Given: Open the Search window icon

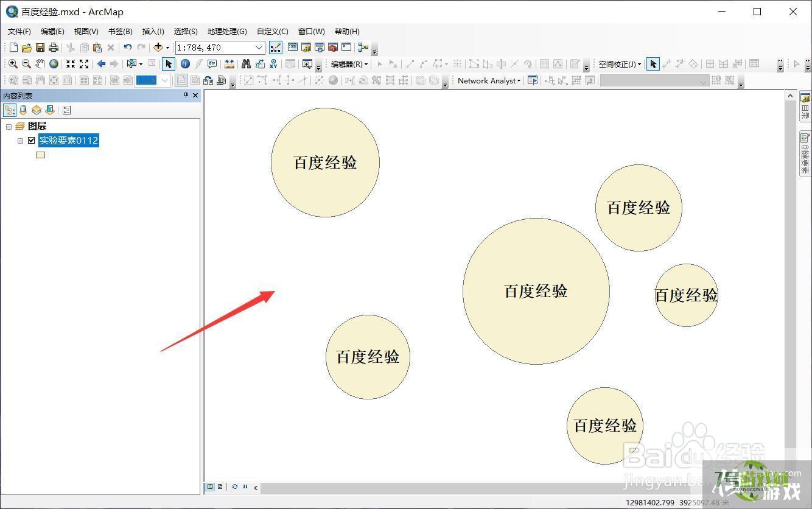Looking at the screenshot, I should click(319, 47).
